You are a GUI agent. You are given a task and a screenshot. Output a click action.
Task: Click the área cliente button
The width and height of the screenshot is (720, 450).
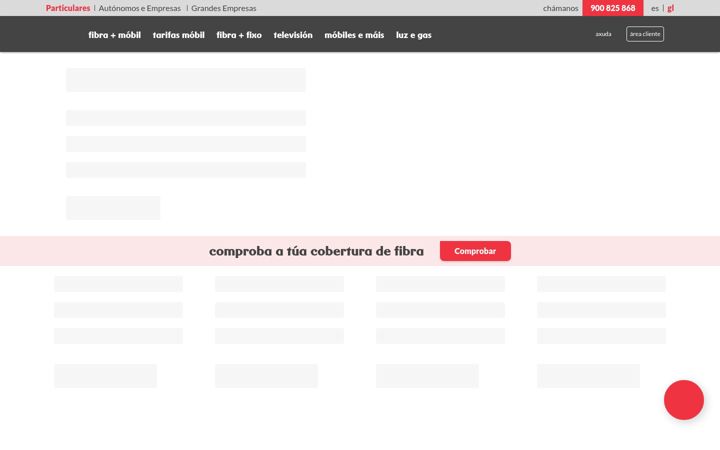[645, 34]
